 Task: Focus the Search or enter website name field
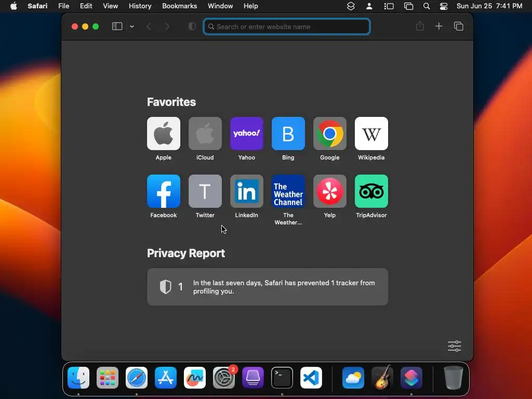[x=287, y=26]
